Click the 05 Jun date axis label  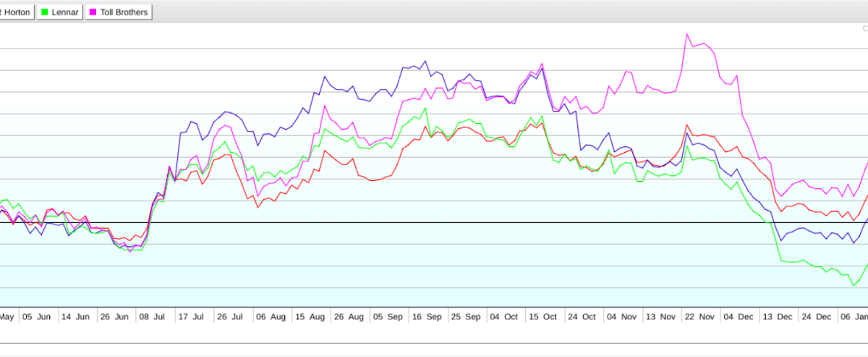point(35,316)
